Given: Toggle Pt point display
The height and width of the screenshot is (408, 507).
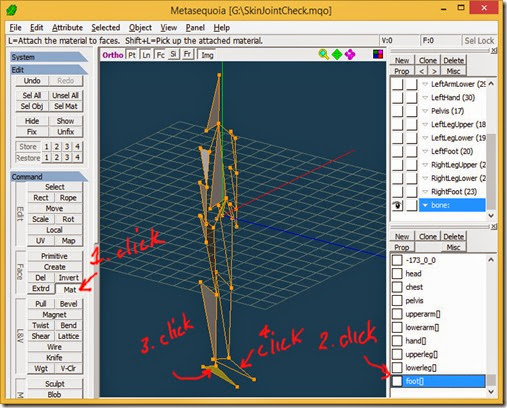Looking at the screenshot, I should coord(132,55).
